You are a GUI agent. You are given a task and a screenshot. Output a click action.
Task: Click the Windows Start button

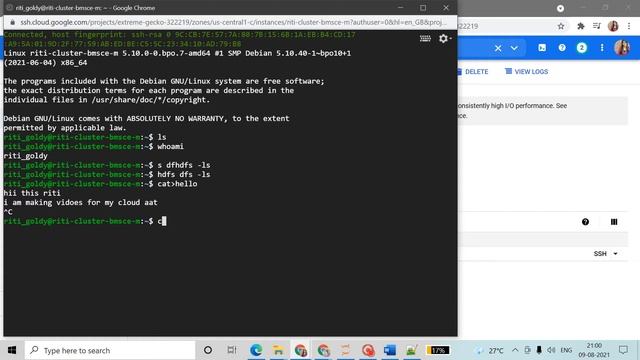point(12,350)
